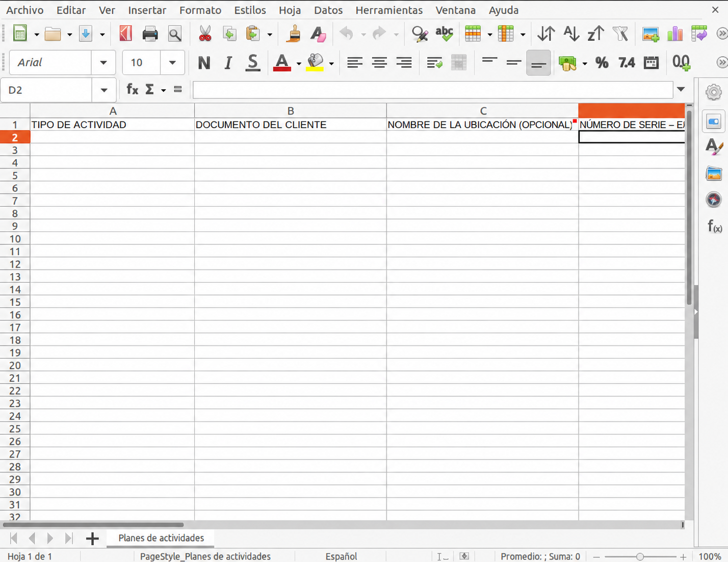Screen dimensions: 728x562
Task: Open the Print dialog via printer icon
Action: [x=150, y=34]
